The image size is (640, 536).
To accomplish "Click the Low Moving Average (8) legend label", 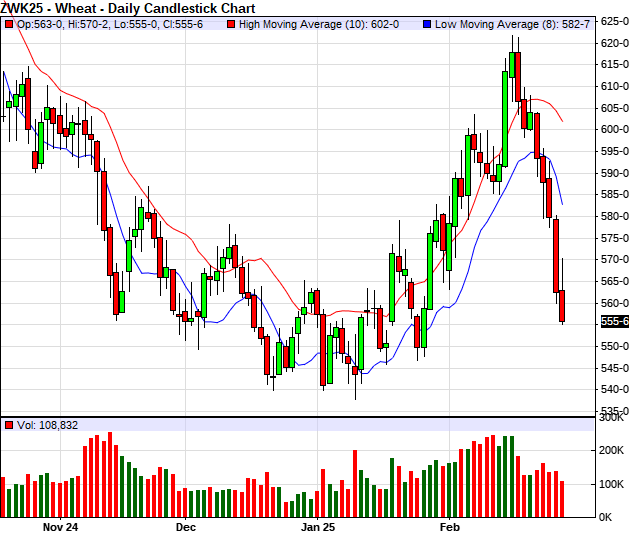I will pos(507,23).
